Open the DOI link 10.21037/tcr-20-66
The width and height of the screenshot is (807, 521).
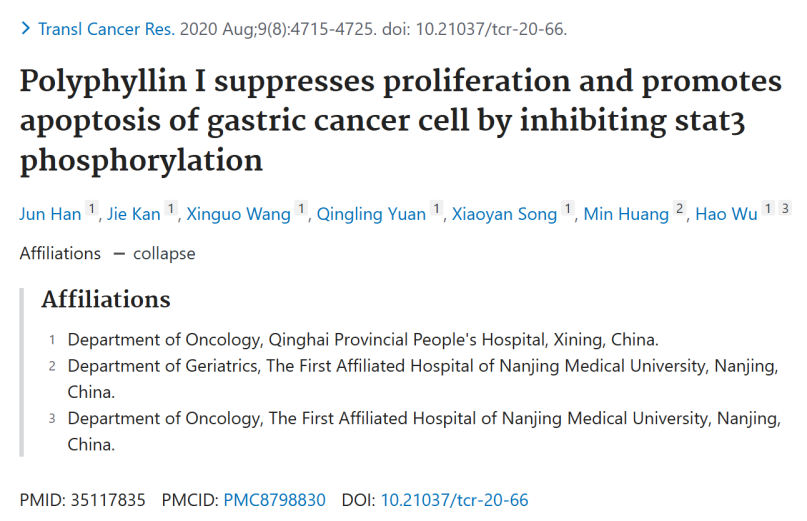(x=454, y=500)
